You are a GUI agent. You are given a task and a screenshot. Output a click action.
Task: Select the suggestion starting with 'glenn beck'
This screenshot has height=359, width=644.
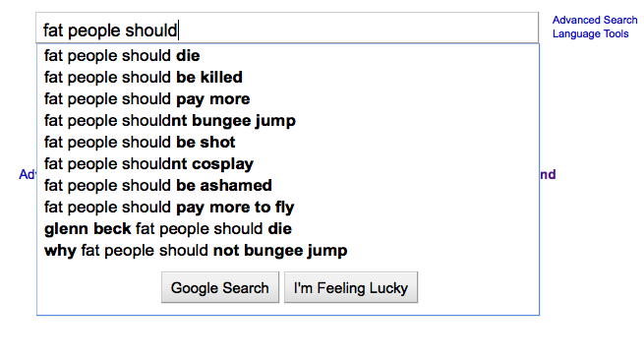coord(287,229)
